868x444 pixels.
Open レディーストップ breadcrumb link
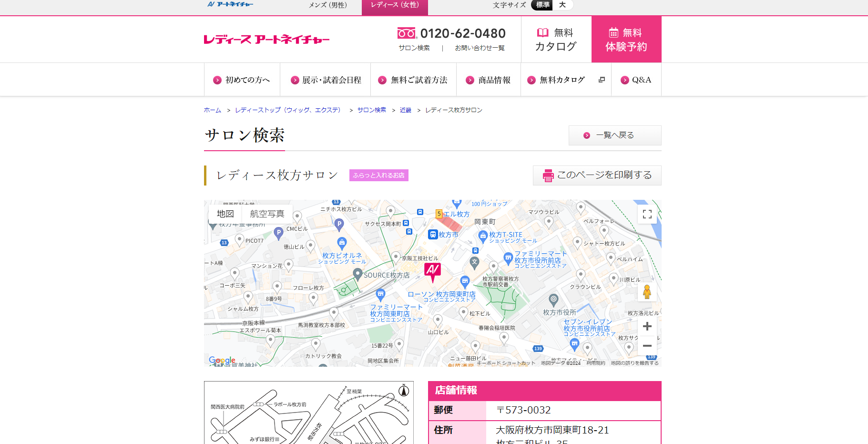(289, 110)
